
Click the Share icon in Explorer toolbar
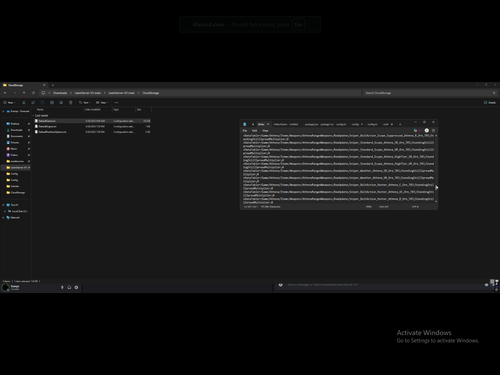tap(61, 103)
